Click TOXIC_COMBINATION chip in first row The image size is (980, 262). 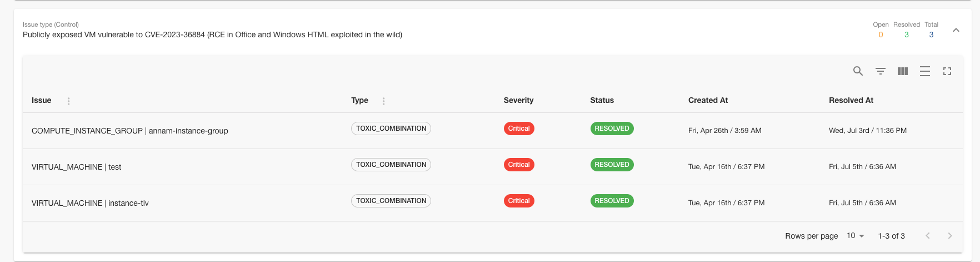point(391,128)
